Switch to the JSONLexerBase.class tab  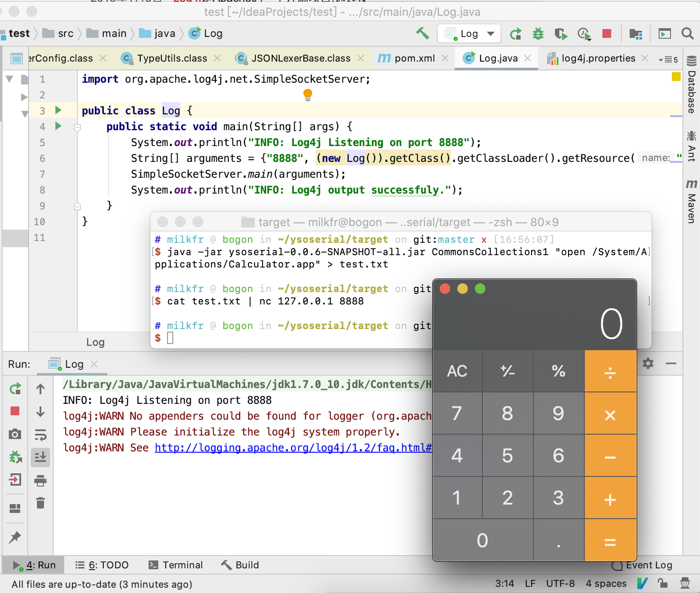tap(301, 58)
